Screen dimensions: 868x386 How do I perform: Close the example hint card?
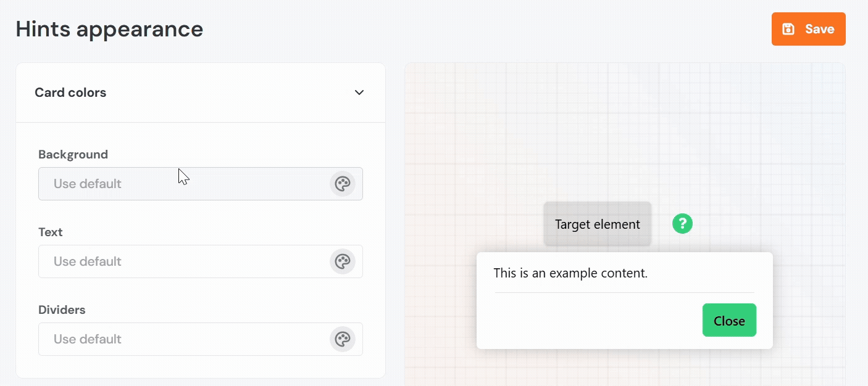tap(729, 320)
